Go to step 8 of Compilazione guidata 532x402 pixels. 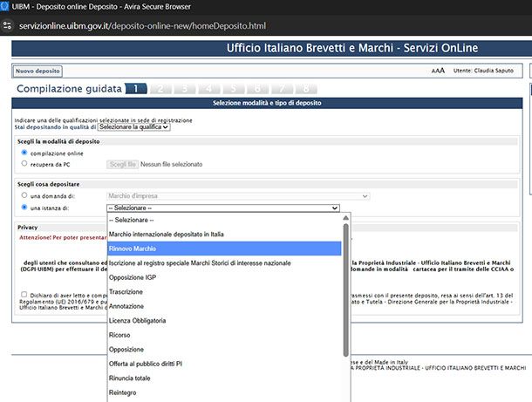tap(306, 89)
